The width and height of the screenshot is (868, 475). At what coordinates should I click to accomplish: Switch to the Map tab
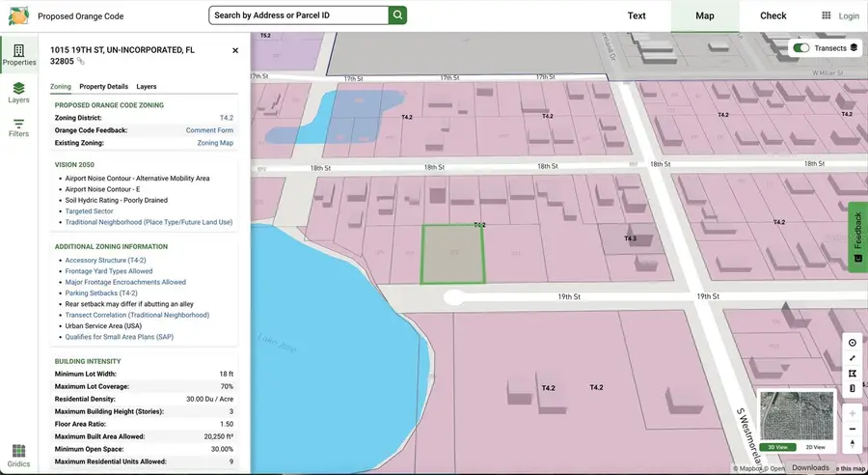(x=705, y=15)
